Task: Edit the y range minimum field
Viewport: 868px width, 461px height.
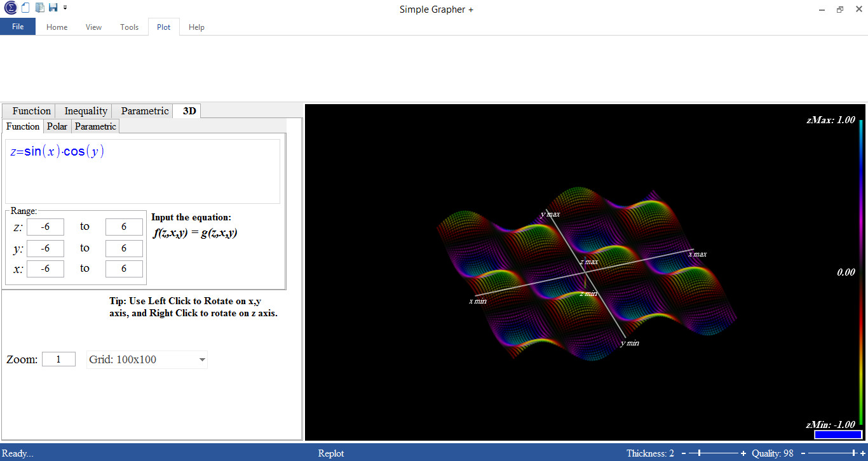Action: tap(45, 248)
